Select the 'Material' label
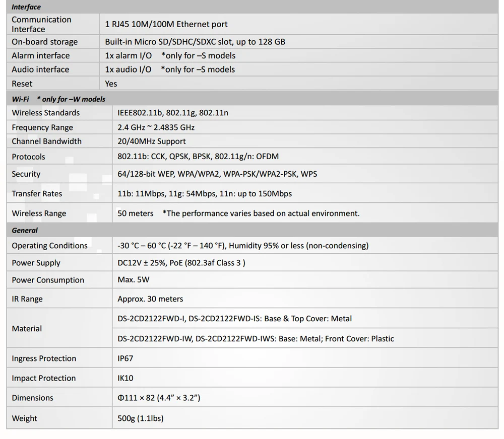504x439 pixels. 27,329
